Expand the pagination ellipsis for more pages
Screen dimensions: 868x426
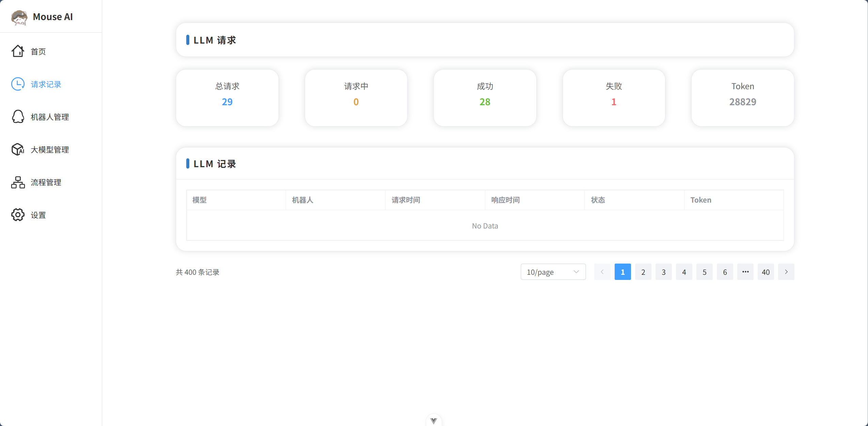point(745,272)
